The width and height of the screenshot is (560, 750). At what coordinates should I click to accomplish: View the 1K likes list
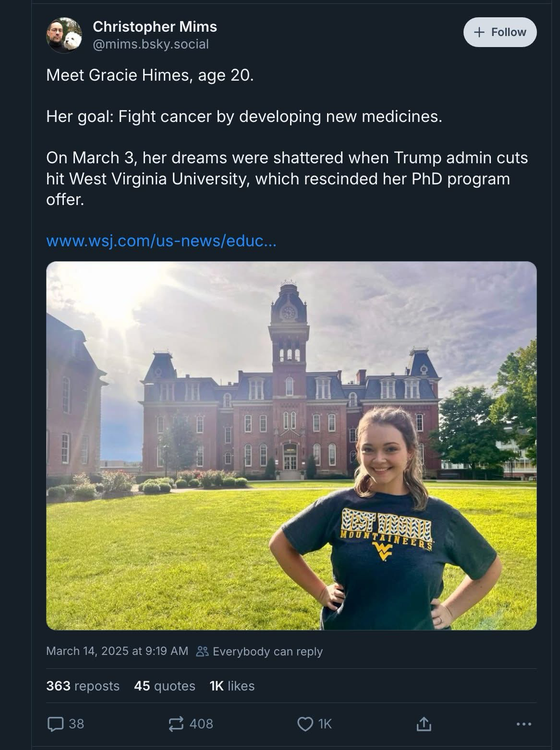coord(232,686)
